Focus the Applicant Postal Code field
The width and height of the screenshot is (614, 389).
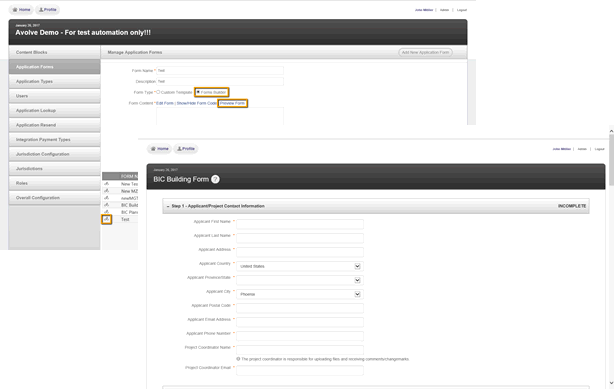point(300,308)
